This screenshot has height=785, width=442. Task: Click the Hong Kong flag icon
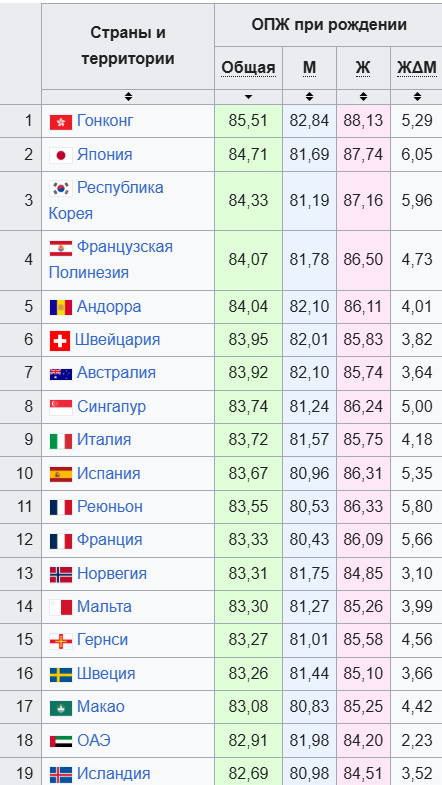(61, 122)
